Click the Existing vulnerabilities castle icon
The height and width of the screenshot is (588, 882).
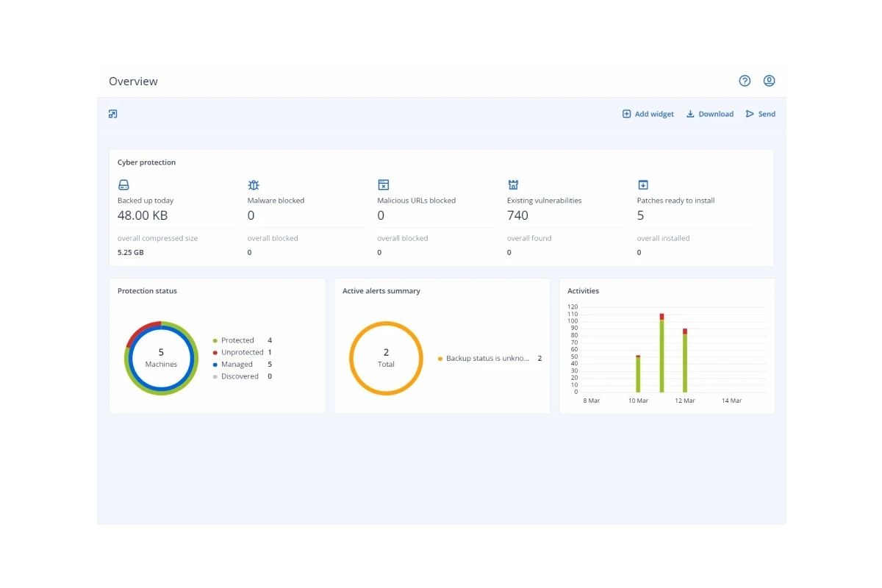(513, 185)
